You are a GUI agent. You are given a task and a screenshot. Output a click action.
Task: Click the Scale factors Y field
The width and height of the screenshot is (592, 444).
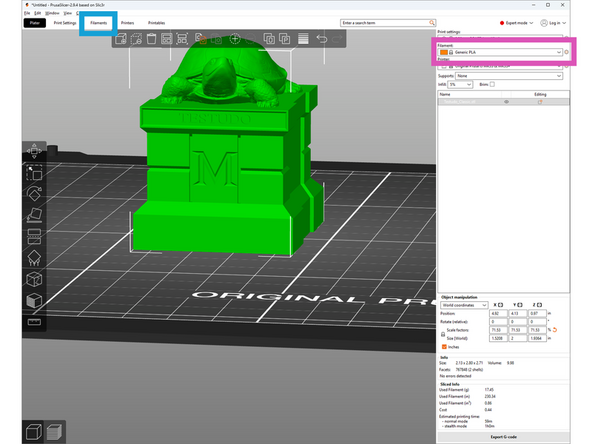tap(518, 330)
